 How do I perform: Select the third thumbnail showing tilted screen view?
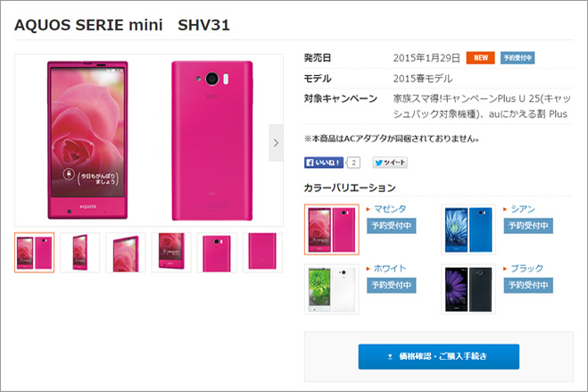(x=126, y=253)
